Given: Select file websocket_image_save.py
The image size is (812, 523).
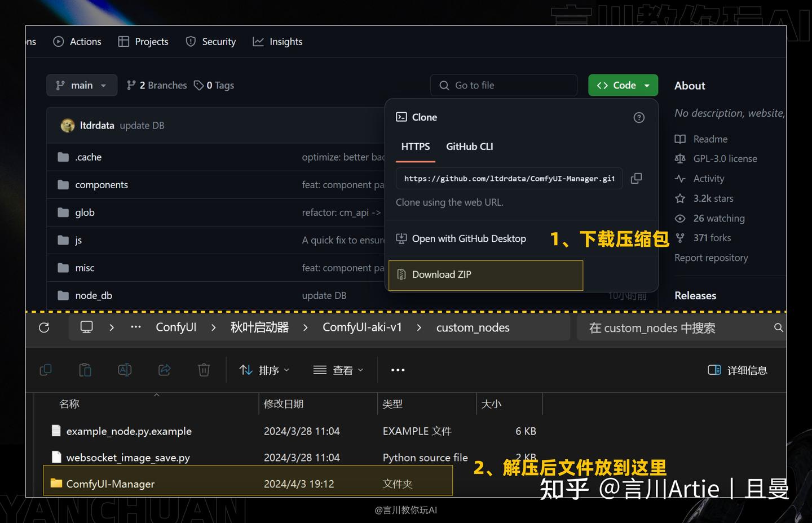Looking at the screenshot, I should tap(128, 458).
